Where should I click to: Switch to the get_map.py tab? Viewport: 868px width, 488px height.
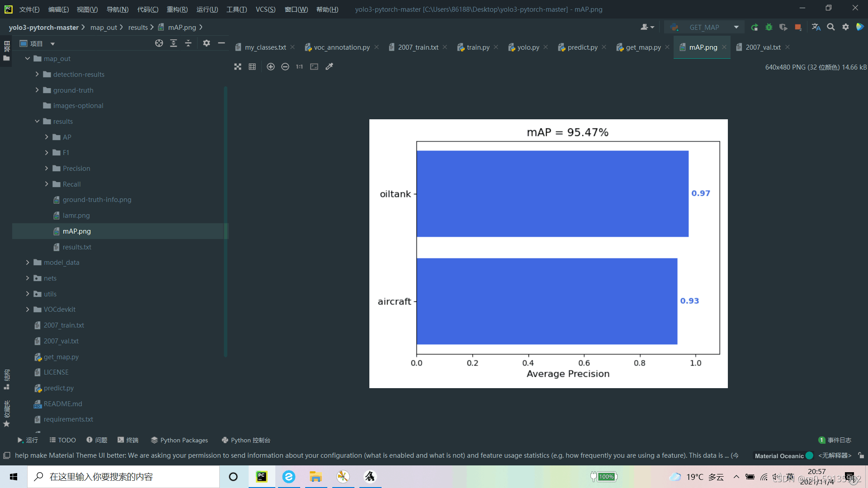(643, 47)
